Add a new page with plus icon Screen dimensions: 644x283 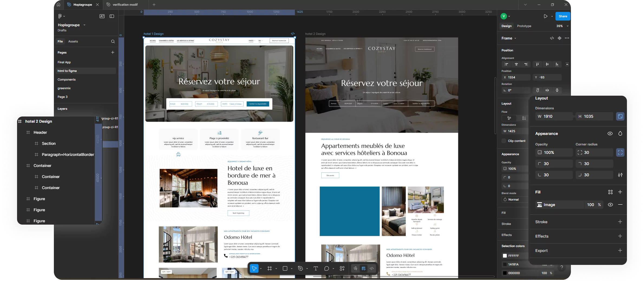(x=113, y=52)
